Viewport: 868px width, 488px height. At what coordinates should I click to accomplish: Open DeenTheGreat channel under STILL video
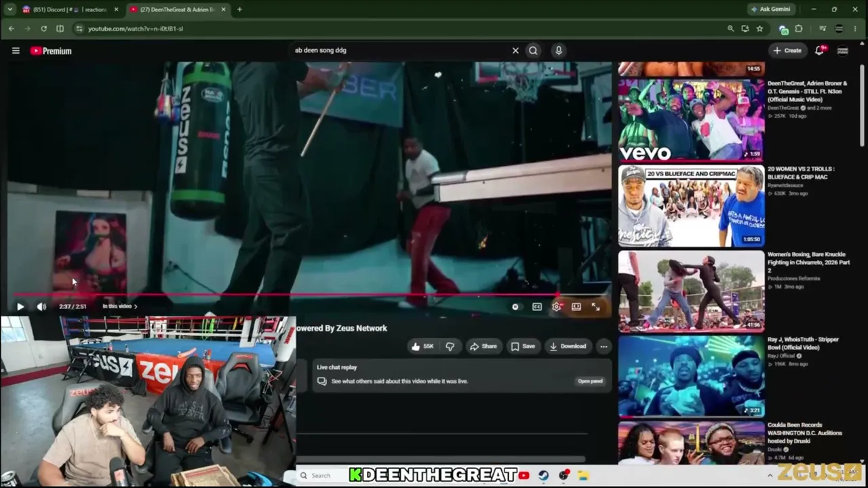783,108
